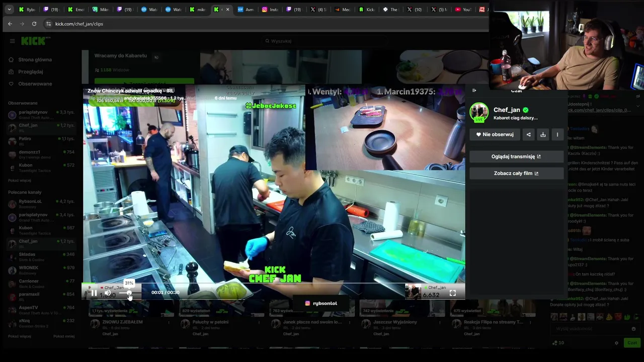Click the chat message input field
The image size is (644, 362).
tap(596, 329)
